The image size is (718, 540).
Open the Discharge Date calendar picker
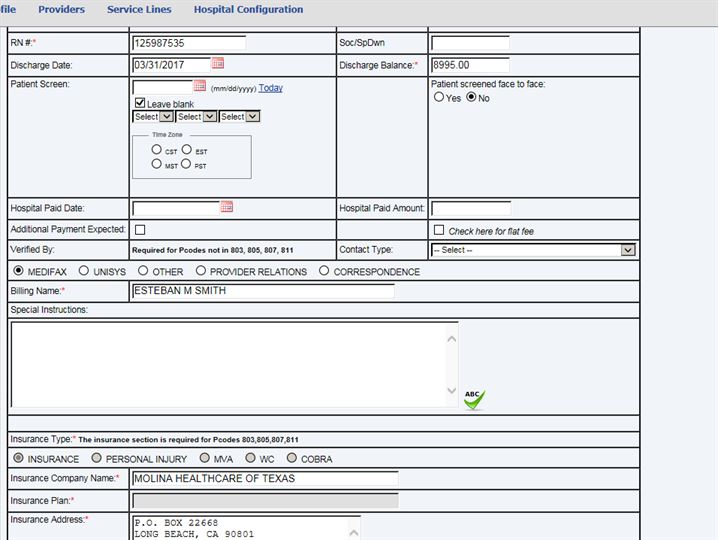click(x=217, y=64)
